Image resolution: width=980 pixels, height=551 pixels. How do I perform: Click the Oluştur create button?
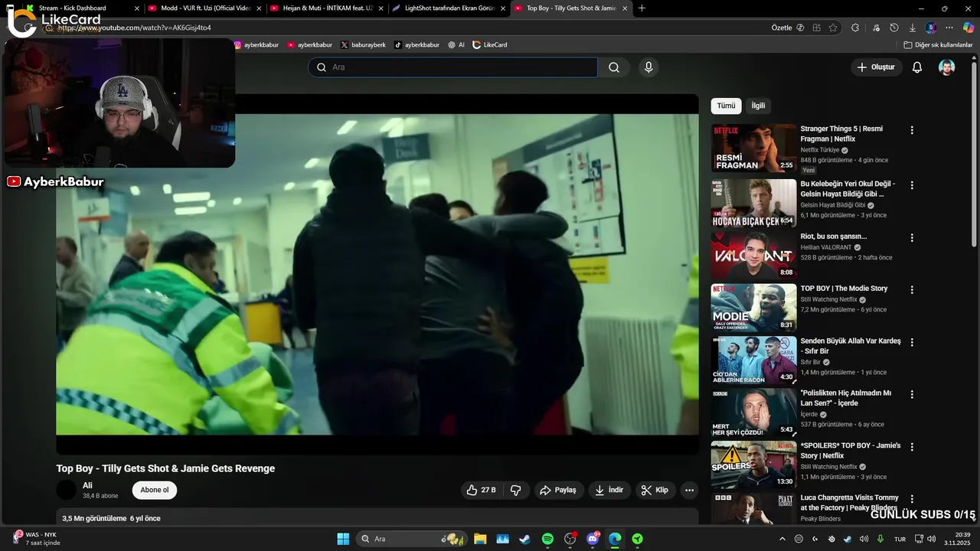[876, 67]
